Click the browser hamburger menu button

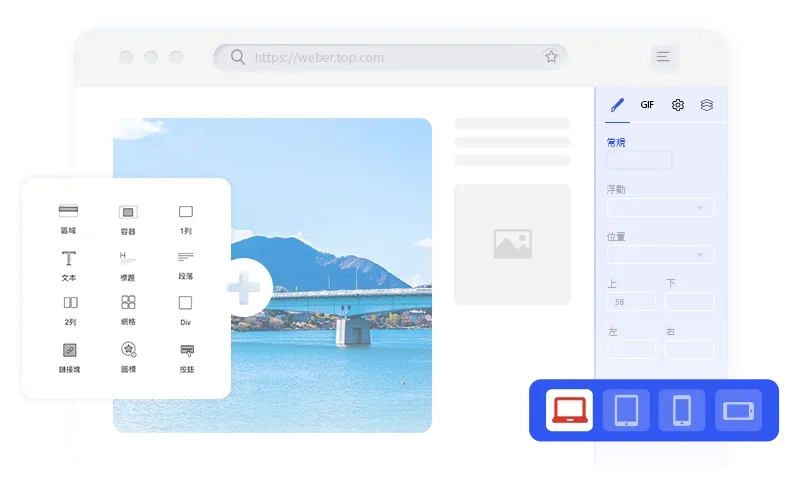coord(663,57)
